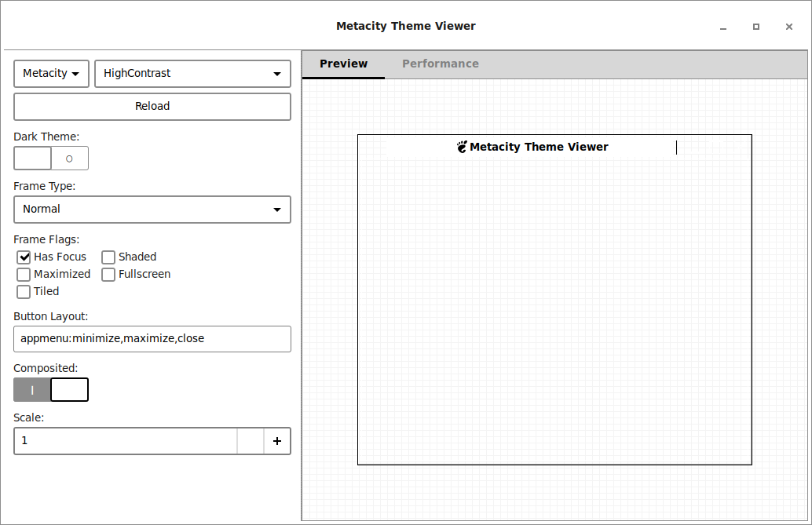812x525 pixels.
Task: Click the preview window title bar
Action: (554, 147)
